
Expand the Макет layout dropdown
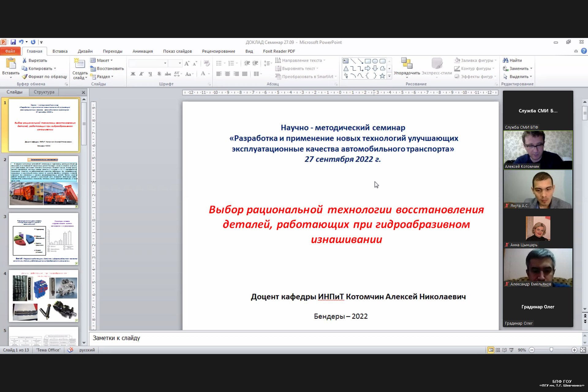point(101,61)
